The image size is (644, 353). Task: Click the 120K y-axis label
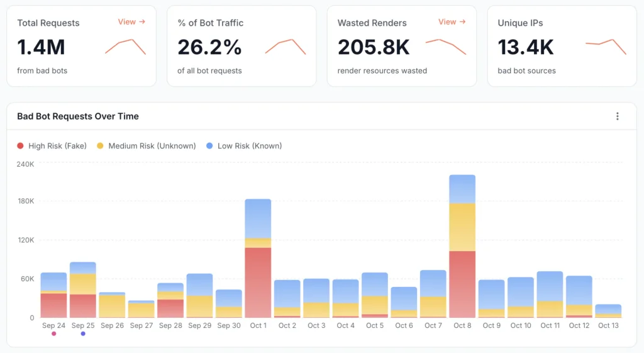[26, 240]
